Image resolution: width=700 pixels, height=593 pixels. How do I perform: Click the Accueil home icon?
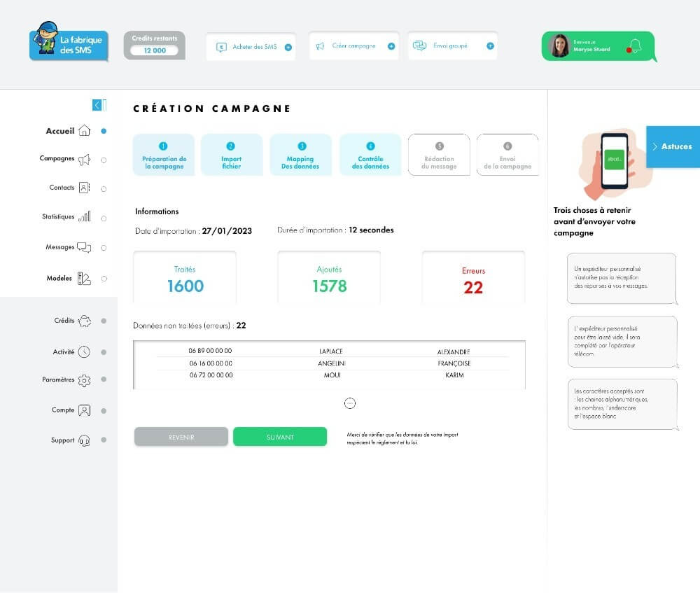tap(84, 131)
